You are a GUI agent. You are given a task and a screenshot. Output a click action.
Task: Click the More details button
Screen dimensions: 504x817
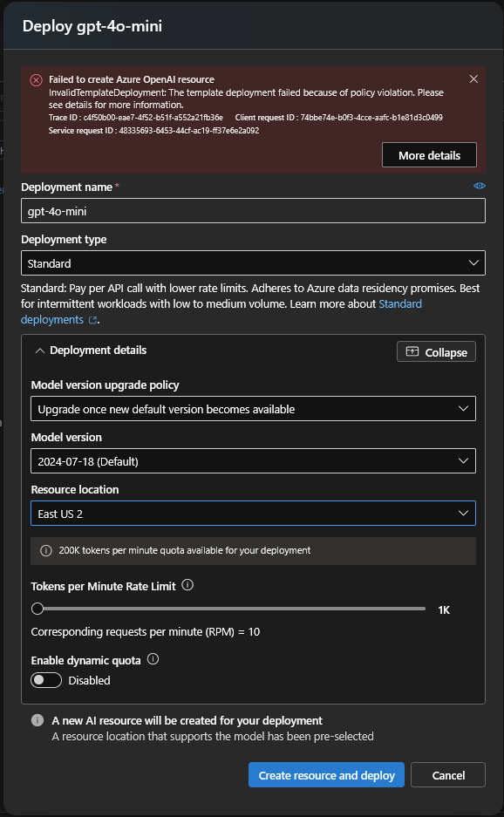[429, 155]
